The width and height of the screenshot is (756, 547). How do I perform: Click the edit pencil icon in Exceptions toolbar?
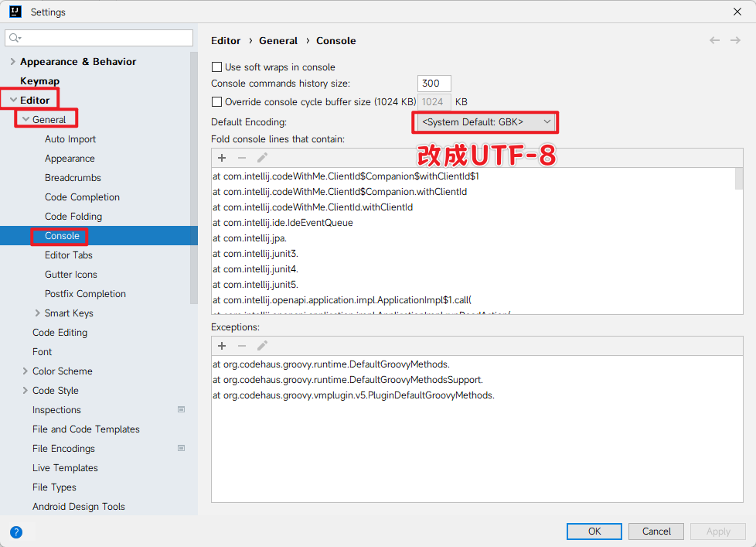pos(262,346)
